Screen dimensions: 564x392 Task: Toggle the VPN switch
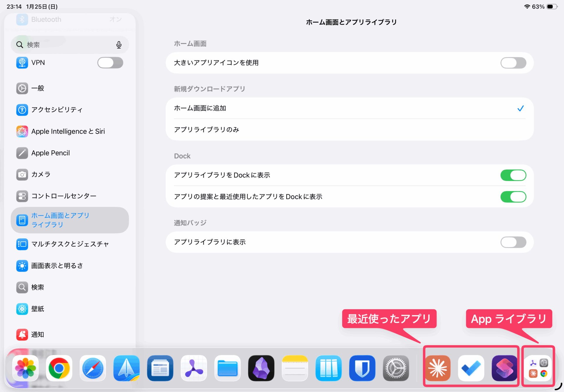(x=110, y=63)
